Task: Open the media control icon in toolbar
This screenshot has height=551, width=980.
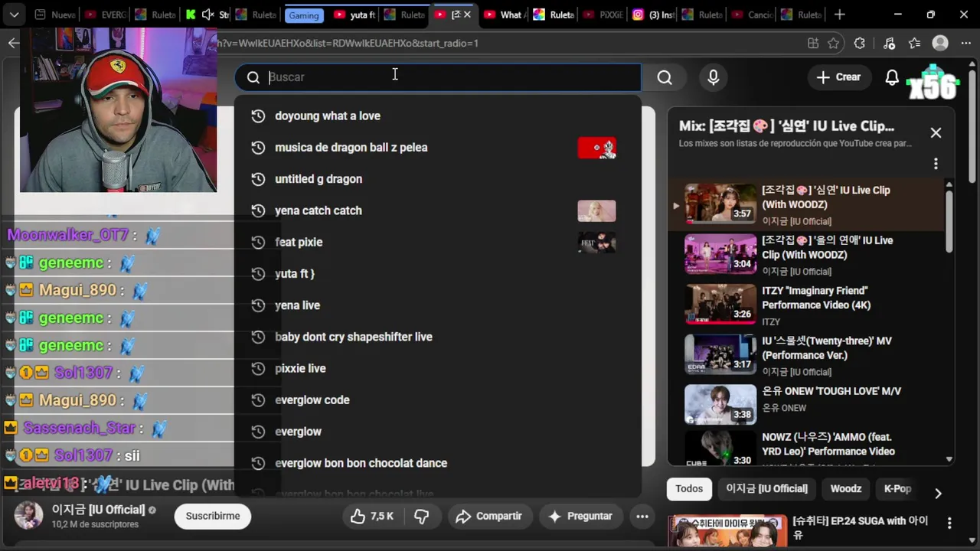Action: tap(889, 44)
